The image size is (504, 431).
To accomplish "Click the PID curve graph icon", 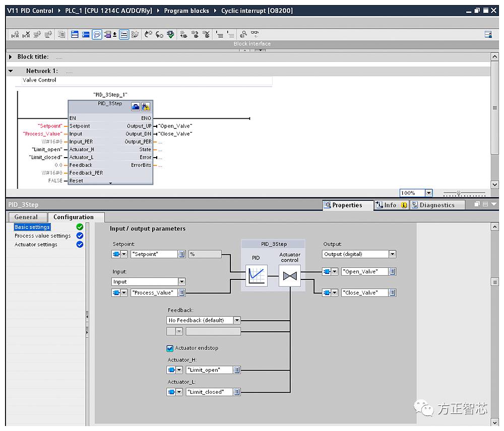I will click(256, 275).
